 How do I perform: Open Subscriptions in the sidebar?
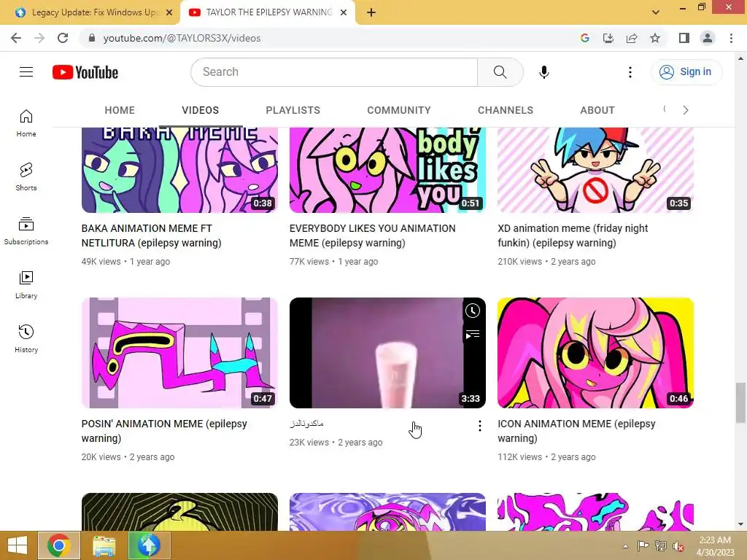click(26, 231)
